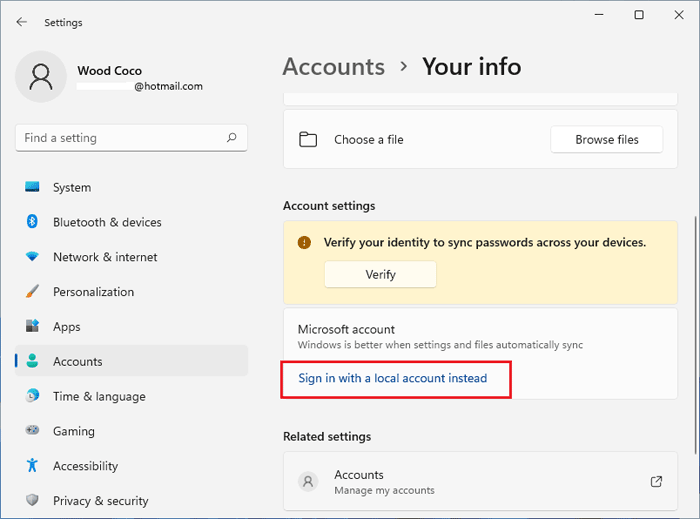Click the Settings window title
700x519 pixels.
point(63,22)
